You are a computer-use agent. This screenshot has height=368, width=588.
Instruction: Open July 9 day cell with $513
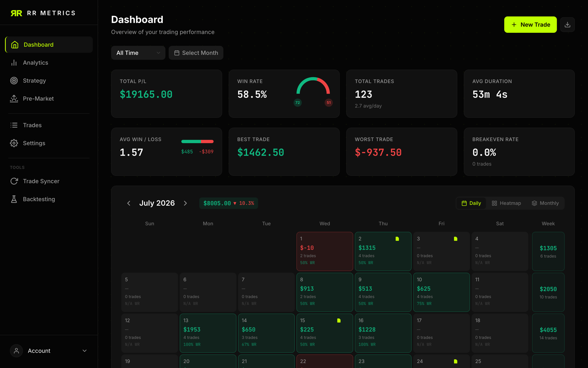pyautogui.click(x=383, y=292)
